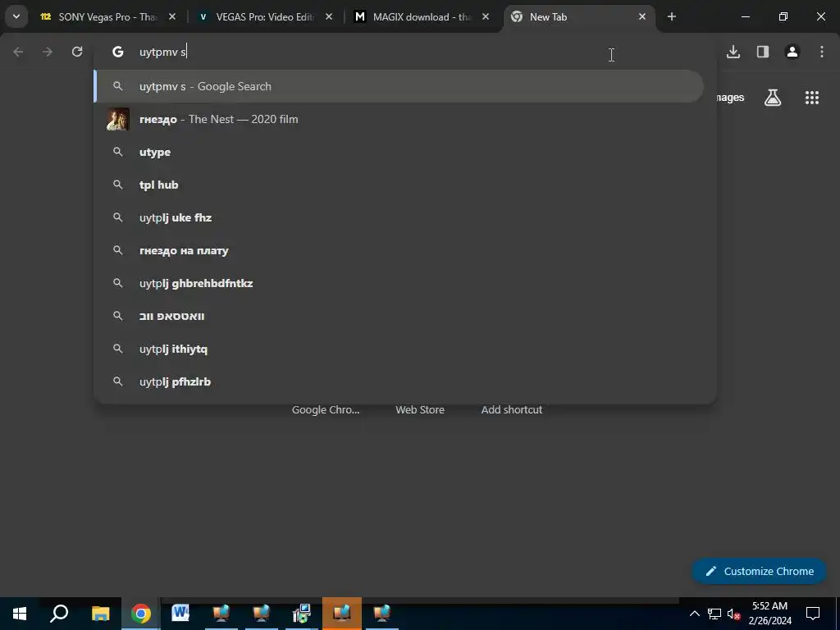Switch to the MAGIX download tab
This screenshot has height=630, width=840.
422,17
